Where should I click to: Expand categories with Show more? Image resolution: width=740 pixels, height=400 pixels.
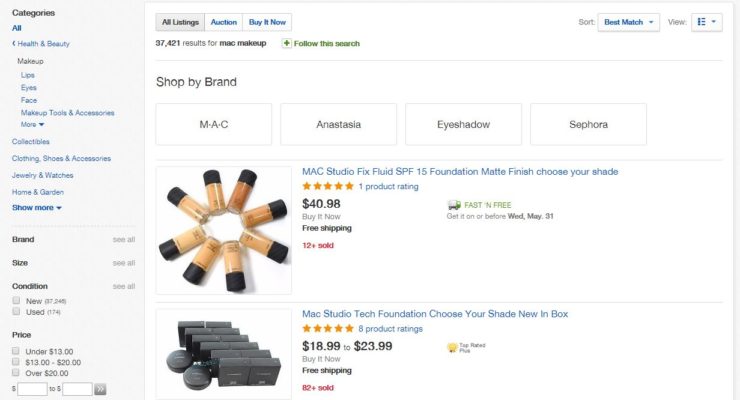tap(37, 208)
